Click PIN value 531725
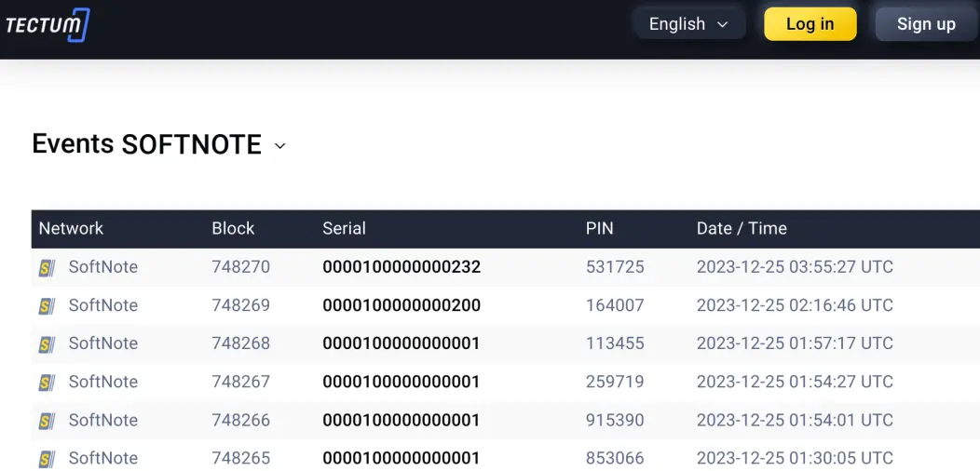The width and height of the screenshot is (980, 471). coord(615,267)
